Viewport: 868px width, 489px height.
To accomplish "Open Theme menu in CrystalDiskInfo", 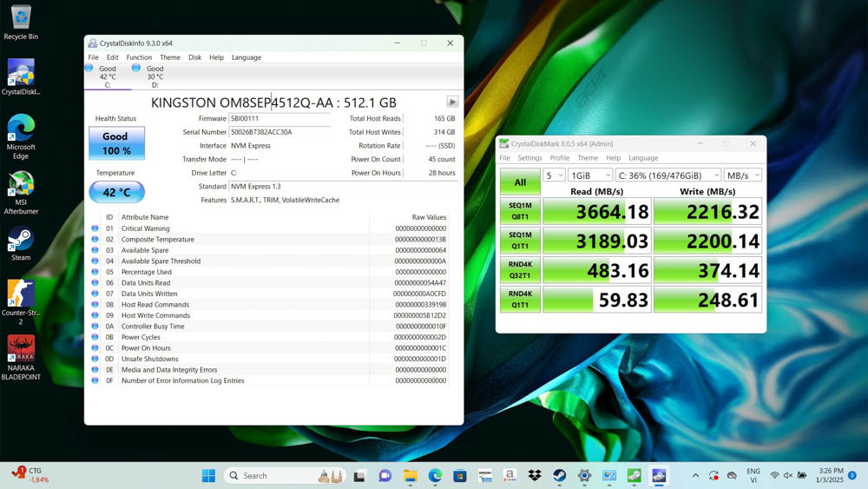I will click(170, 57).
